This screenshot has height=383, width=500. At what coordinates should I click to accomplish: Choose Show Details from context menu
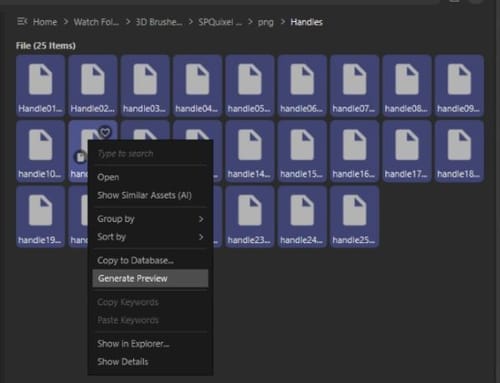150,362
